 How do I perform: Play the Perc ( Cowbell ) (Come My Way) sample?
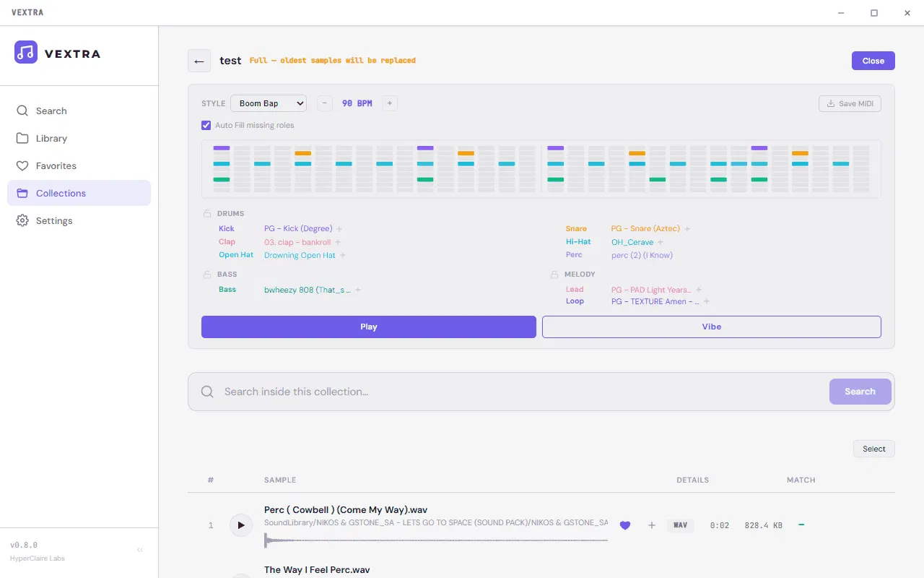(x=241, y=525)
